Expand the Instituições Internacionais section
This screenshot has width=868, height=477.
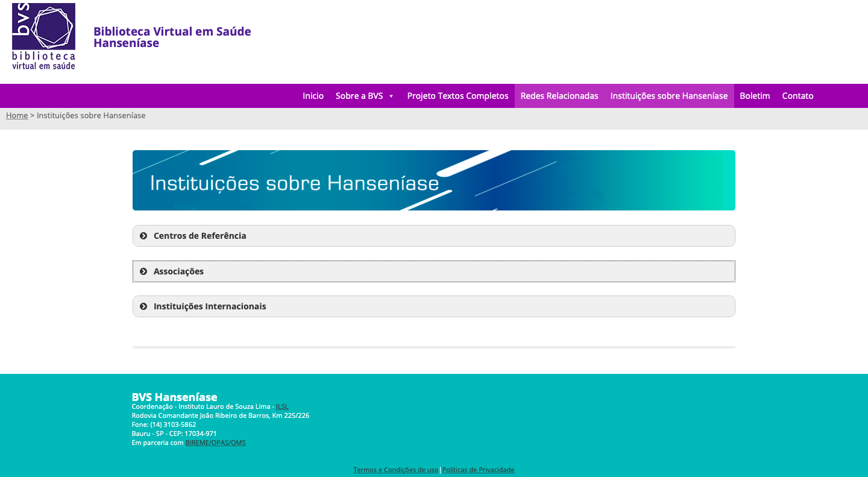point(210,306)
